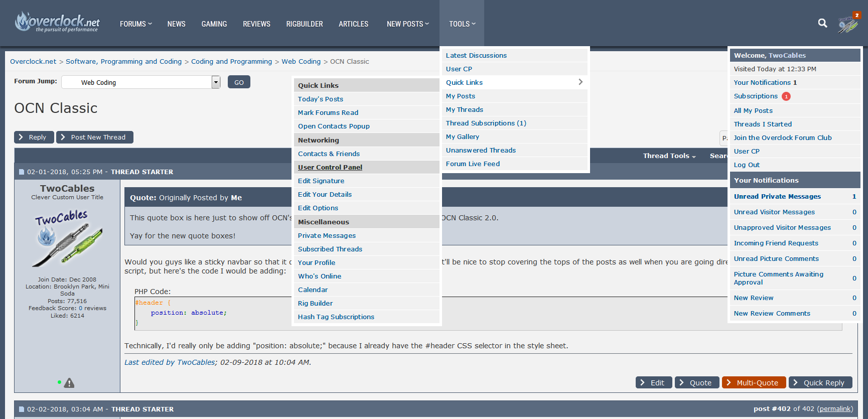Click the Web Coding breadcrumb link
The width and height of the screenshot is (868, 419).
[x=301, y=61]
